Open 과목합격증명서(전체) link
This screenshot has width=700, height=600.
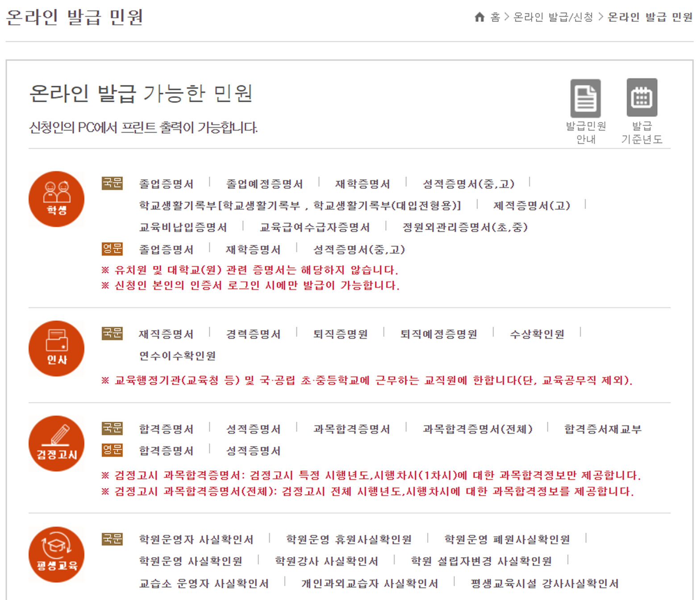coord(478,429)
